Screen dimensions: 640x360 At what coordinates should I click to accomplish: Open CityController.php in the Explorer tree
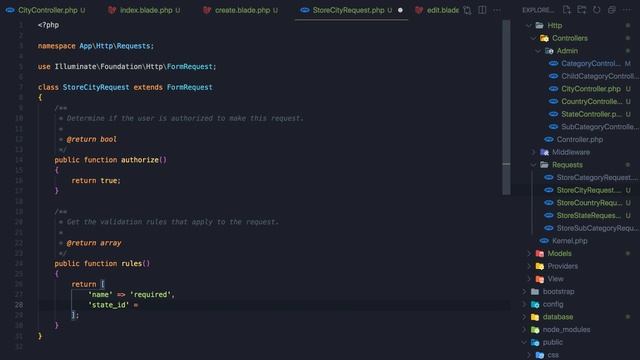(591, 89)
